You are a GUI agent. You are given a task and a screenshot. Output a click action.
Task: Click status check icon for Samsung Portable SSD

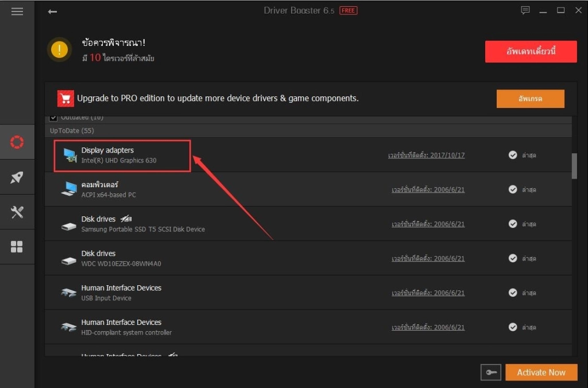[513, 224]
